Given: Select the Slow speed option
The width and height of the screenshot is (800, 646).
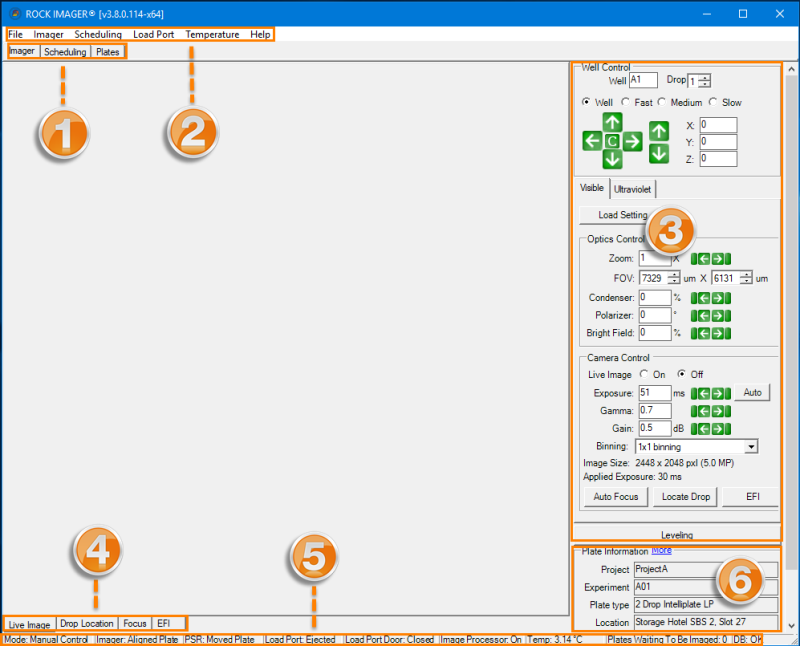Looking at the screenshot, I should pos(713,102).
